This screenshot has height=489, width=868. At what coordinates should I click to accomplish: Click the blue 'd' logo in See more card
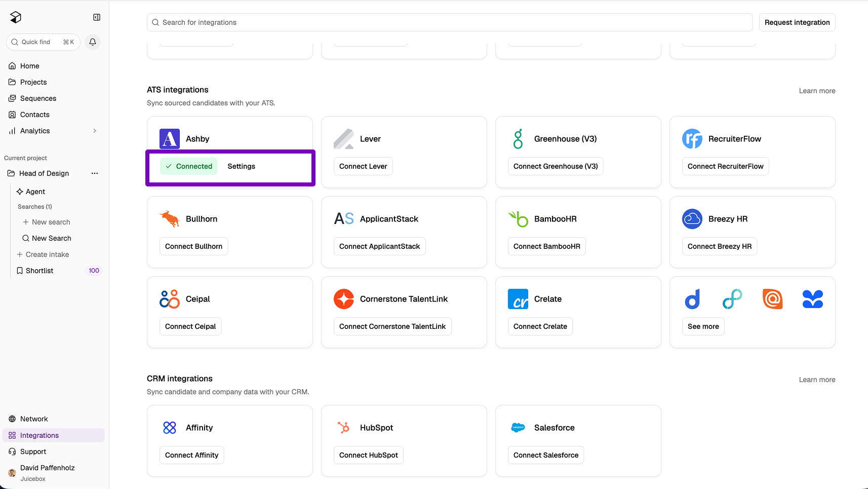point(692,299)
